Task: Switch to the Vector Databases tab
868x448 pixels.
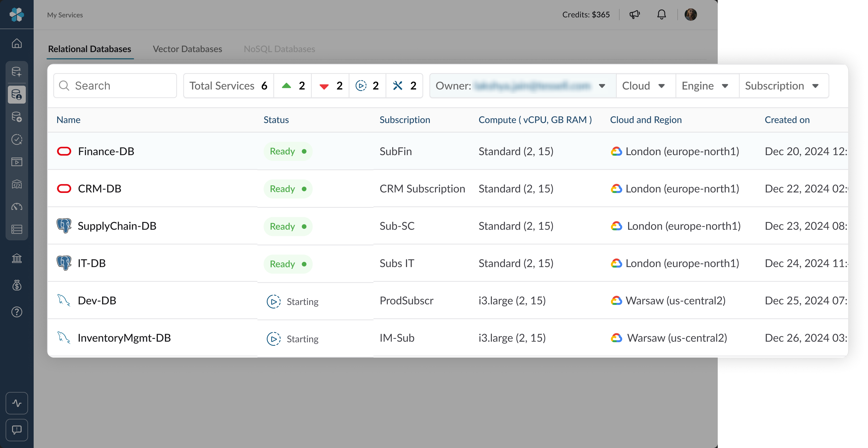Action: (x=187, y=49)
